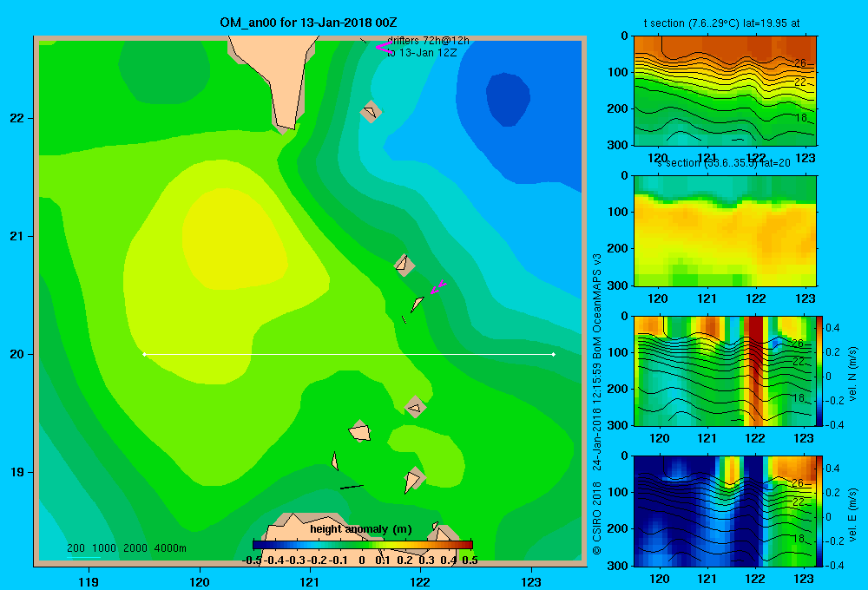The width and height of the screenshot is (868, 590).
Task: Click longitude tick label '121' on main map
Action: pos(310,581)
